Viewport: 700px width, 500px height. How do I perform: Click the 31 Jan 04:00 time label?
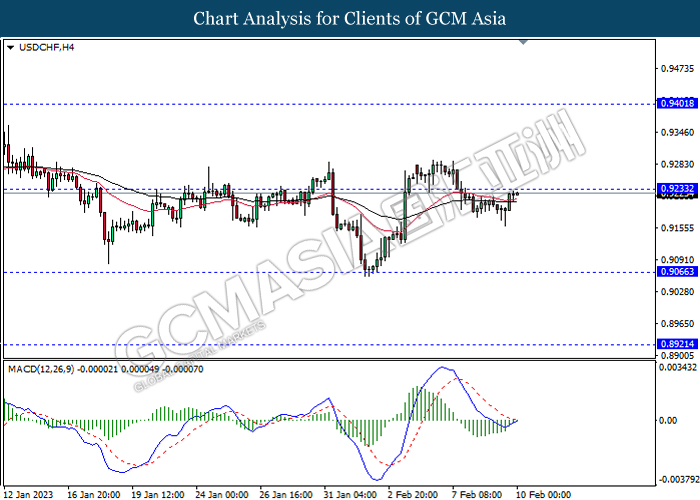pyautogui.click(x=350, y=495)
